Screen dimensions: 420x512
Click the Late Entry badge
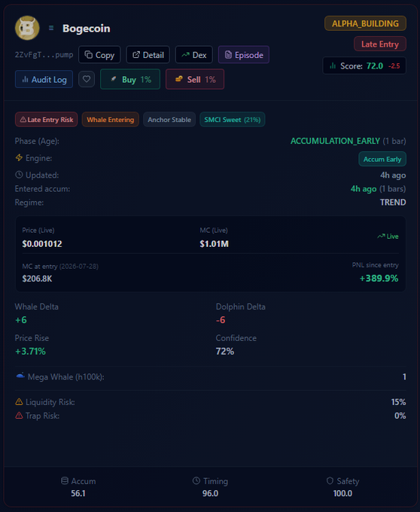380,44
